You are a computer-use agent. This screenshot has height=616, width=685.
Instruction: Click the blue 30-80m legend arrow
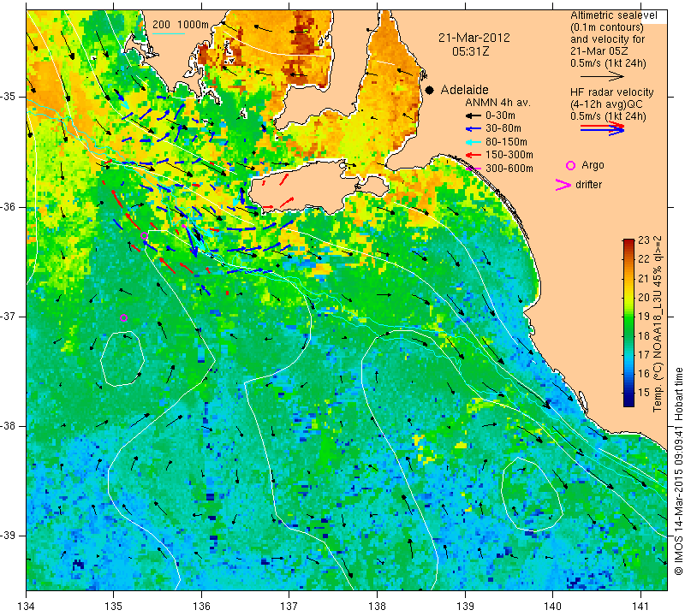pyautogui.click(x=474, y=129)
